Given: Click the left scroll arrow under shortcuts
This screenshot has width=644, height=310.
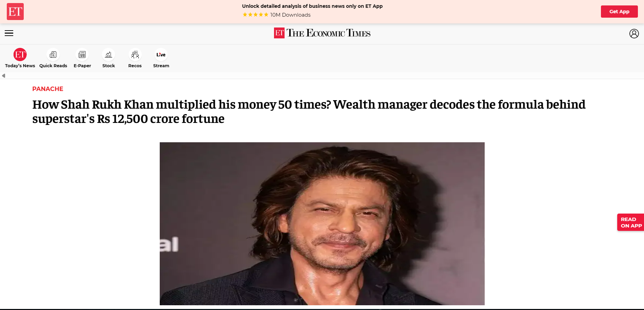Looking at the screenshot, I should pos(3,76).
